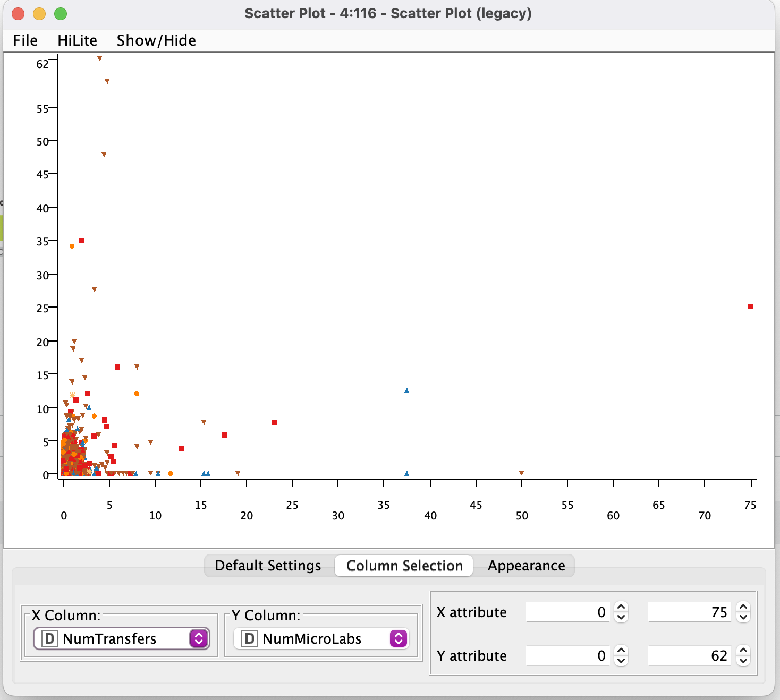Viewport: 780px width, 700px height.
Task: Increase the X attribute minimum value
Action: click(621, 608)
